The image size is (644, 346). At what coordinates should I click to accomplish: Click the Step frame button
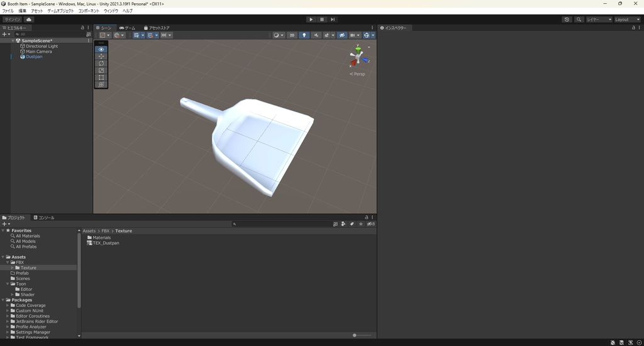pyautogui.click(x=333, y=20)
